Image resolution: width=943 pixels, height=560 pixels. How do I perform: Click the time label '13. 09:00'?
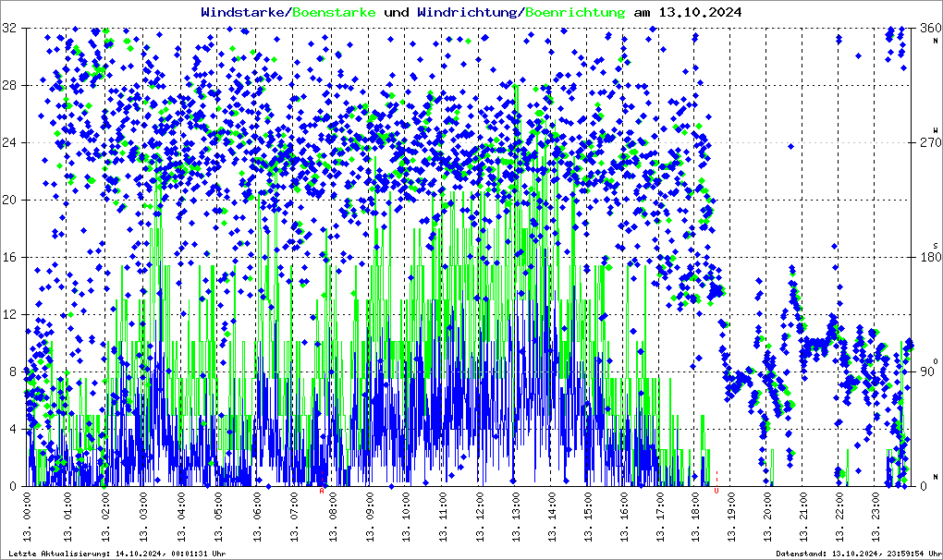tap(369, 517)
